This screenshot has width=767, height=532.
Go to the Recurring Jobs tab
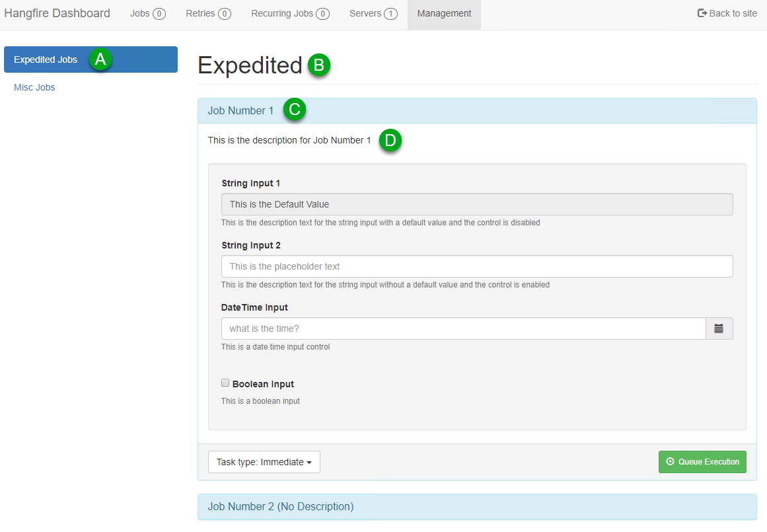coord(290,14)
